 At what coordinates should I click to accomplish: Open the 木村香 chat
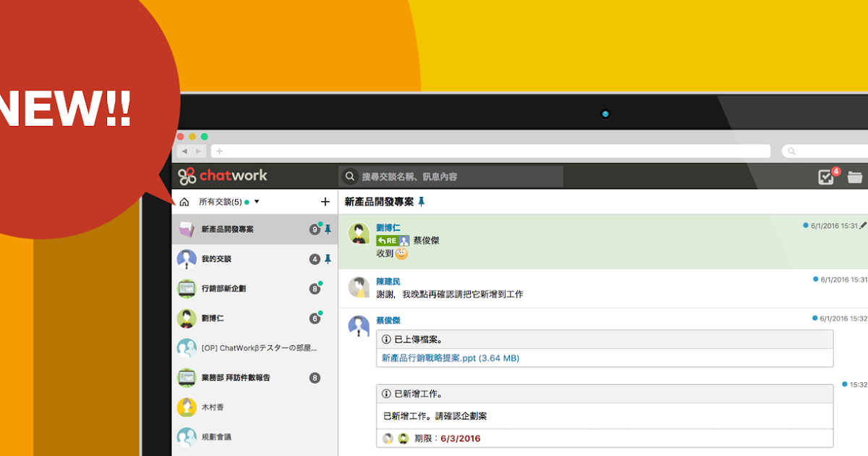[x=215, y=408]
